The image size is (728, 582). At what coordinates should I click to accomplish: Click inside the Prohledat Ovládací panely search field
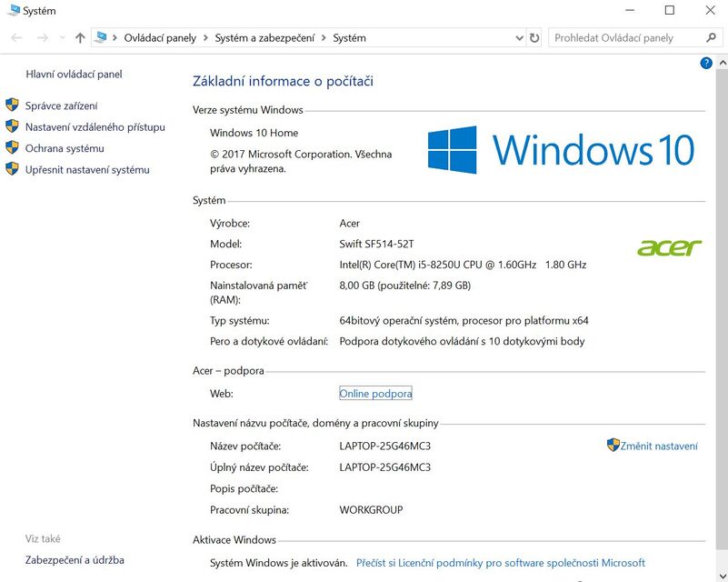click(627, 37)
